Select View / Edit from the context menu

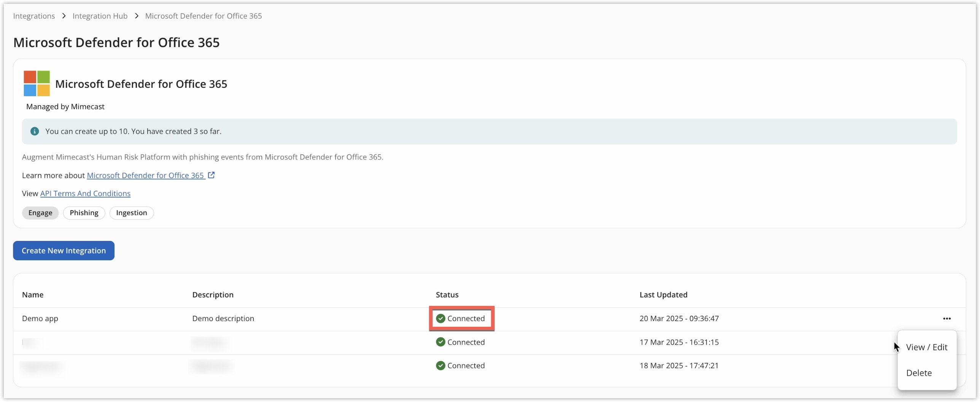(927, 347)
